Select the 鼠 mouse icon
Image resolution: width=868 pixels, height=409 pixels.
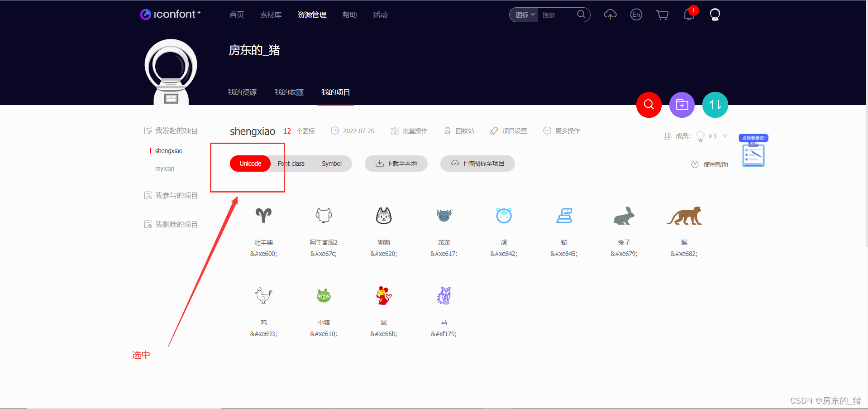pos(384,296)
